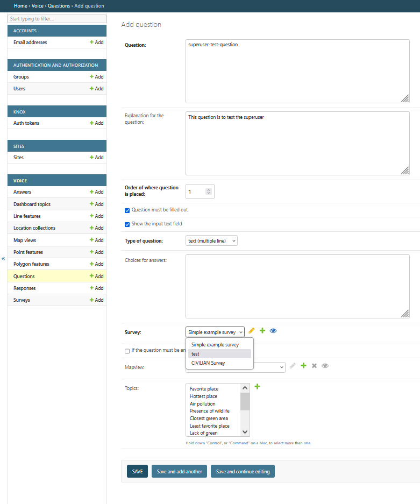Click green plus icon next to Mapview
Image resolution: width=420 pixels, height=504 pixels.
(303, 366)
